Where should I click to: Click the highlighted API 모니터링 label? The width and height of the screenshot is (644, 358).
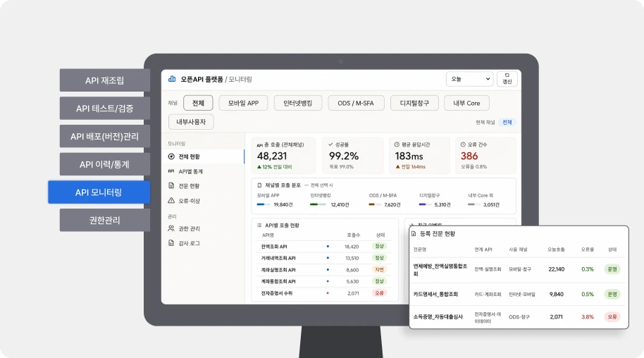click(99, 192)
